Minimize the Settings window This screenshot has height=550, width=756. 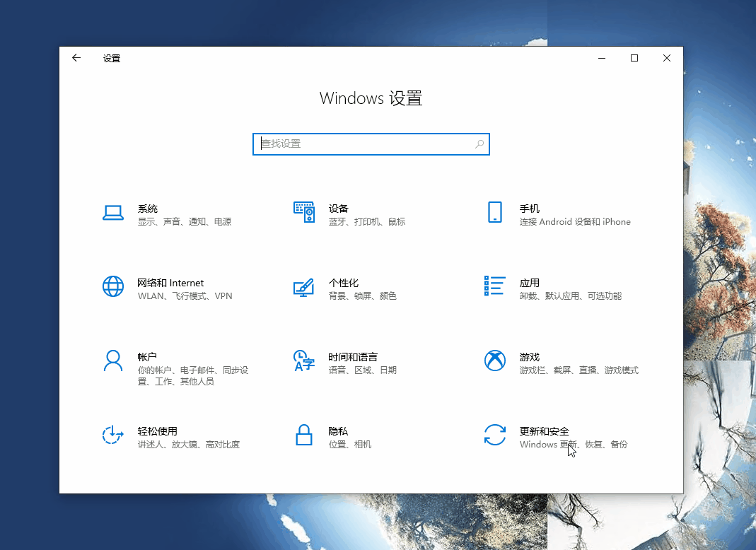pos(602,58)
